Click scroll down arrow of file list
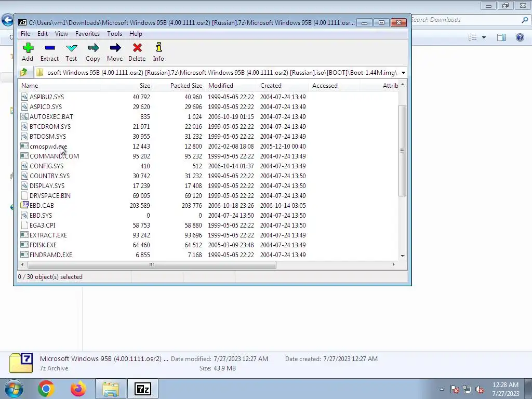 coord(403,256)
